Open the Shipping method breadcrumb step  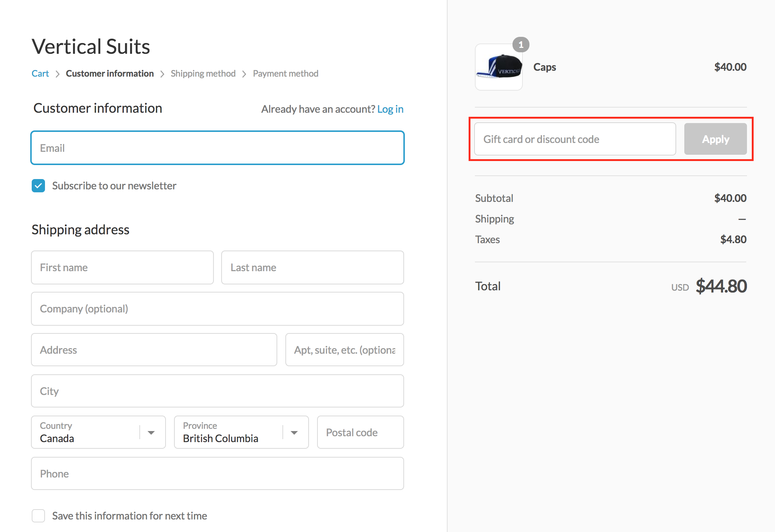pos(203,74)
